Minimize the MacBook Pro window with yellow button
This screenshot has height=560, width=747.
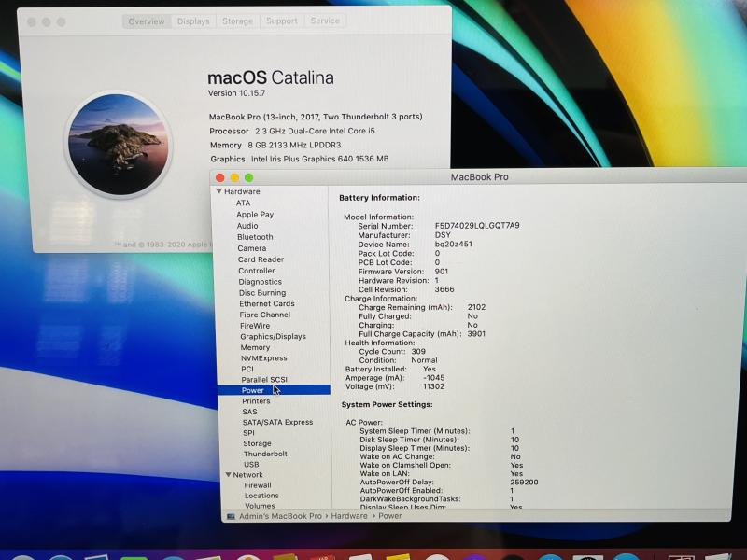tap(234, 177)
